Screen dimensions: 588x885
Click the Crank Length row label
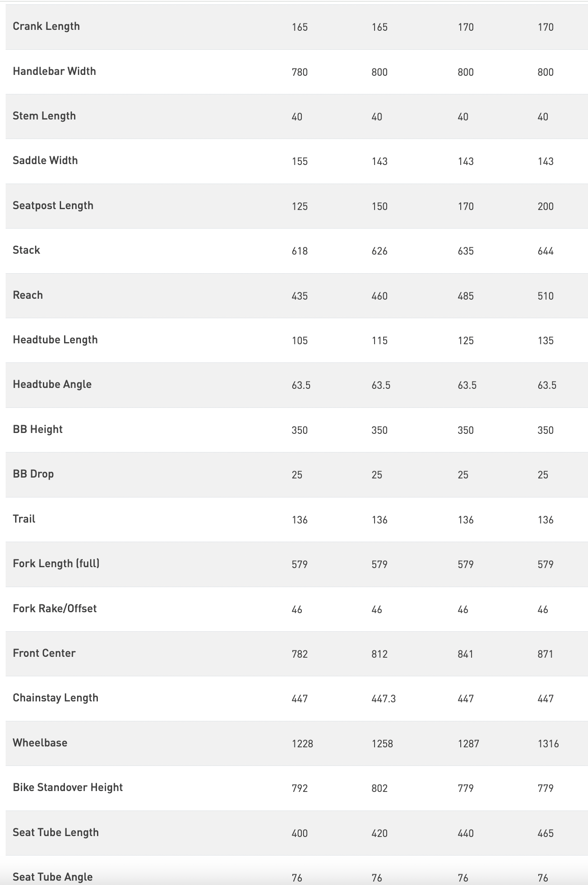pos(46,26)
